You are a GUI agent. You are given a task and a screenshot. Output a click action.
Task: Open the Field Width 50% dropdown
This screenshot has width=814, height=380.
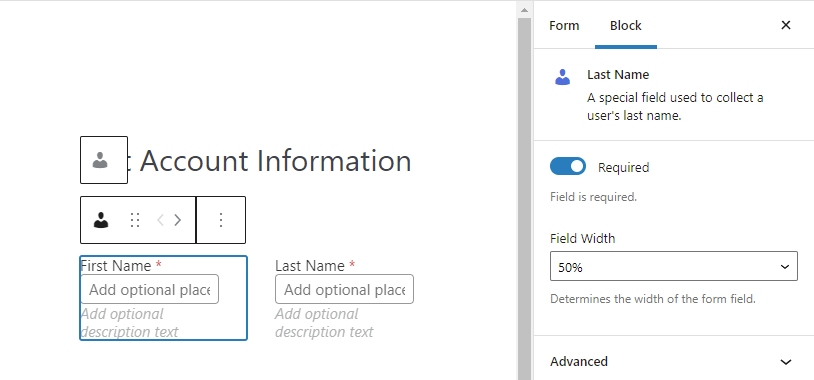pos(673,266)
